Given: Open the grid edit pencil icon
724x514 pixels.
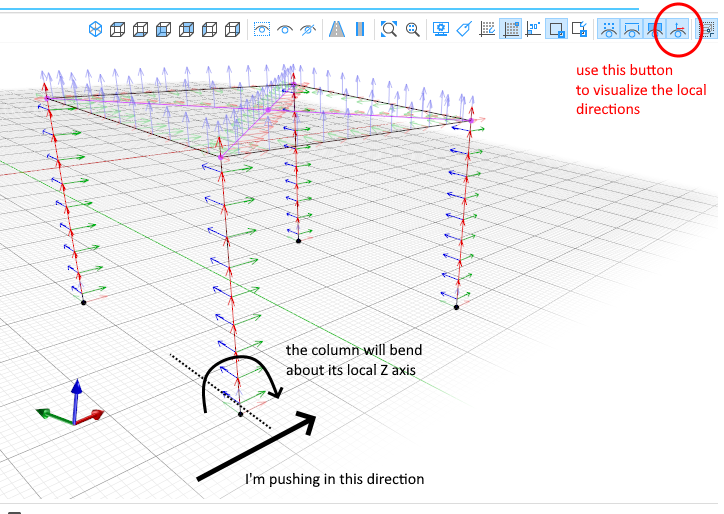Looking at the screenshot, I should coord(487,30).
